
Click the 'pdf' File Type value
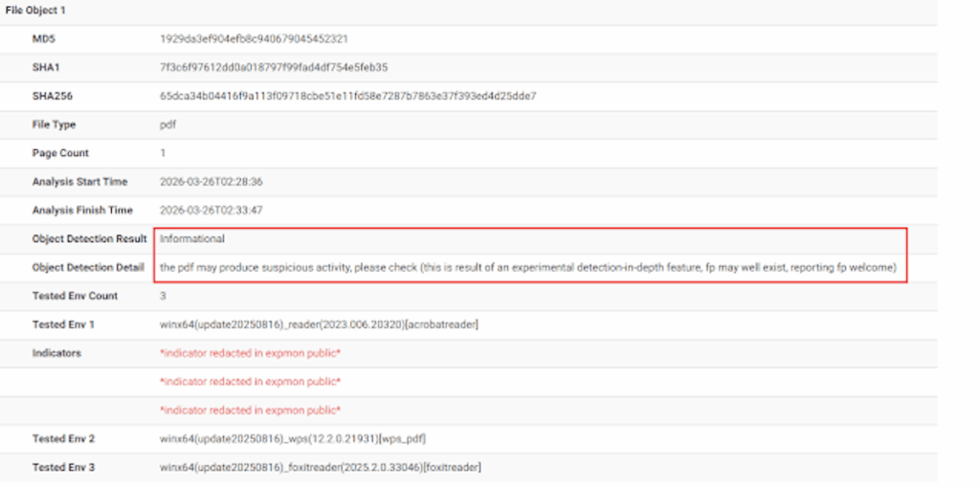[x=167, y=125]
